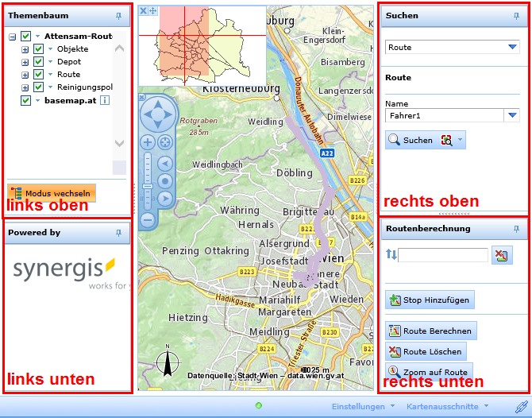The height and width of the screenshot is (418, 532).
Task: Open the Kartenausschnitte menu
Action: tap(447, 406)
